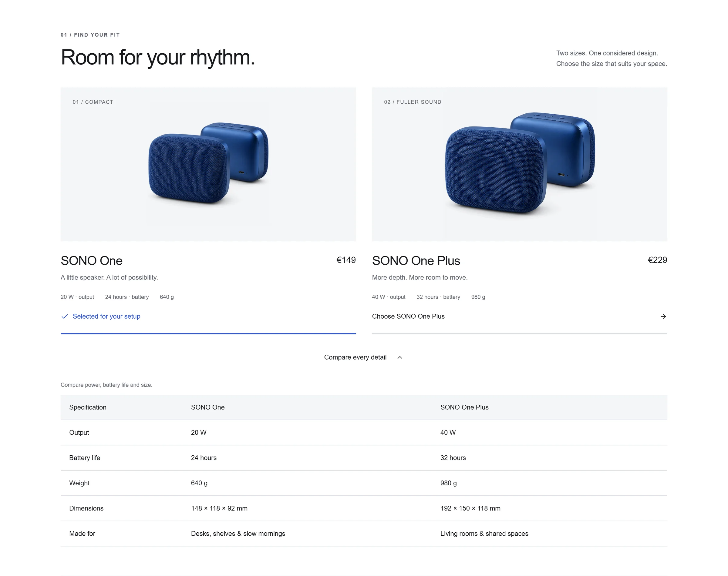Click the arrow icon beside Choose SONO One Plus
Viewport: 728px width, 576px height.
[663, 316]
